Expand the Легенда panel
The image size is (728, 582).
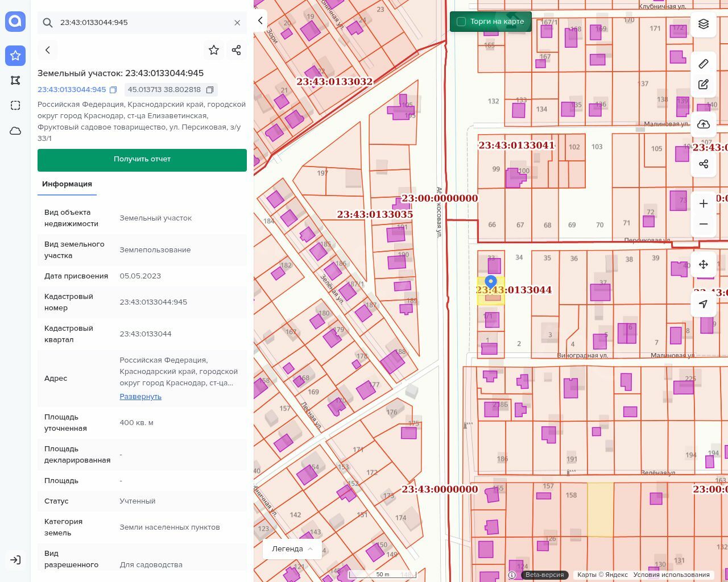tap(292, 548)
